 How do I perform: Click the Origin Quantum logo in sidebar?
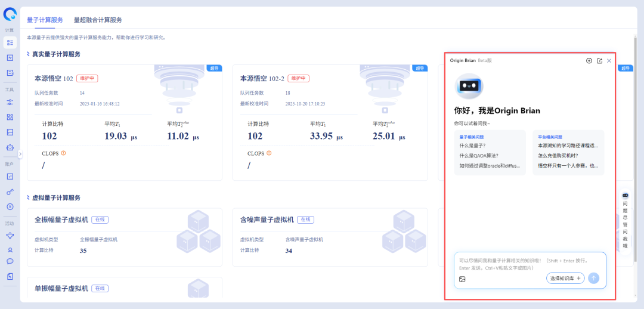pos(10,14)
